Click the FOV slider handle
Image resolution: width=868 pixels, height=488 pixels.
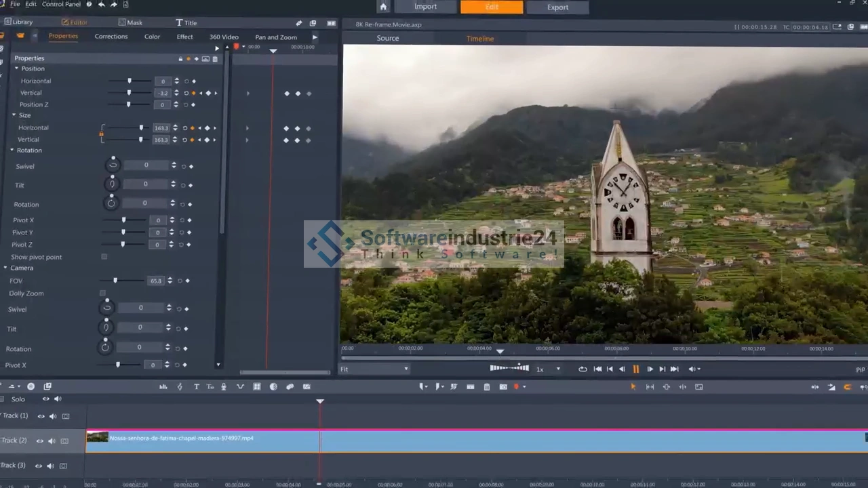coord(115,281)
